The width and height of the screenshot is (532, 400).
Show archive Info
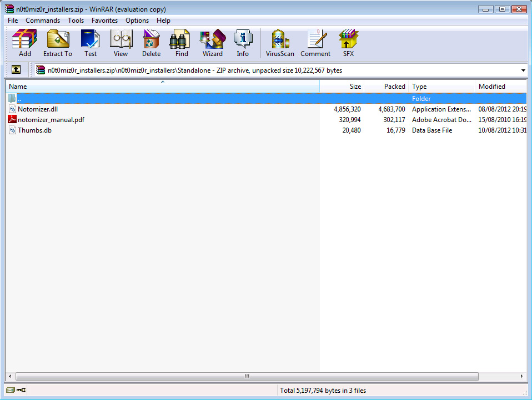243,43
